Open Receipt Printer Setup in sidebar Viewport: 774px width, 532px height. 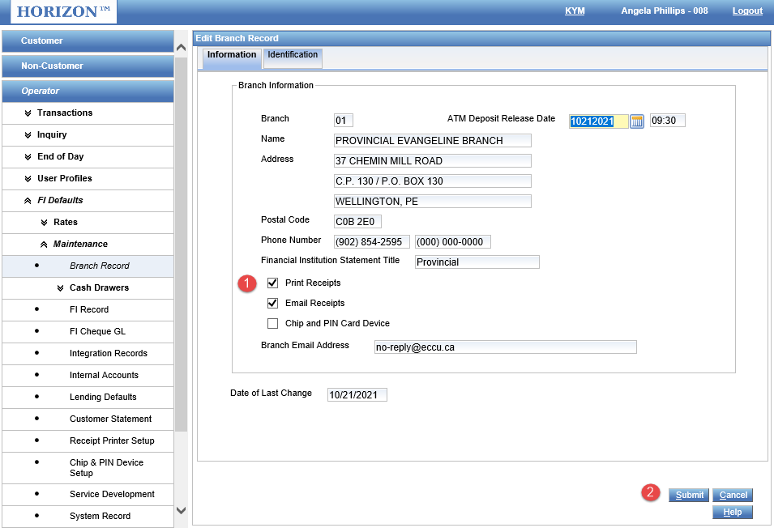click(x=112, y=441)
